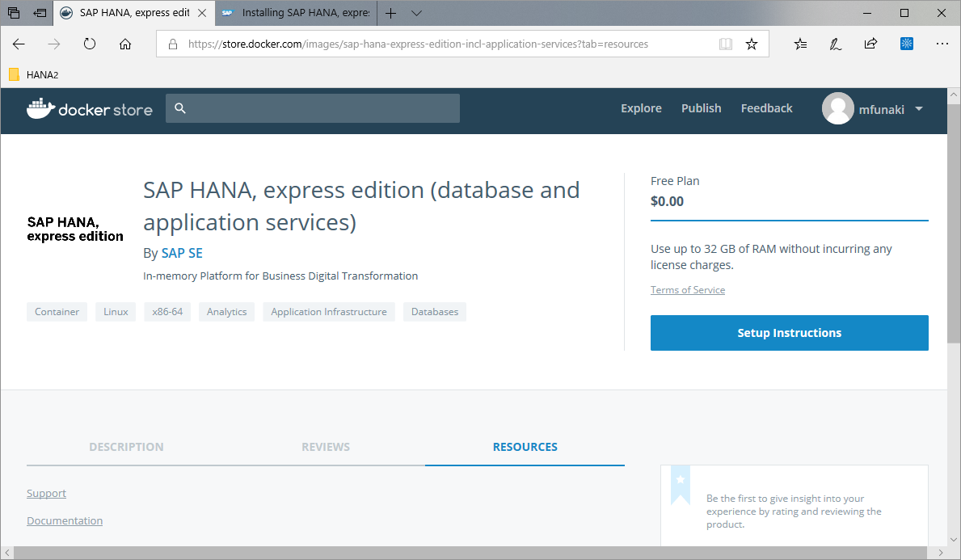This screenshot has height=560, width=961.
Task: Set these tabs aside icon
Action: tap(40, 13)
